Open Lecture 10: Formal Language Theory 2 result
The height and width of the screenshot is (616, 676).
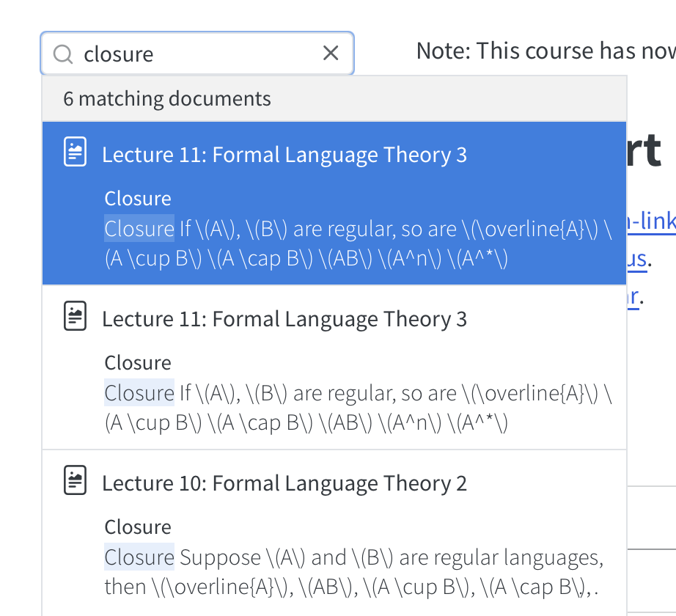pos(284,483)
